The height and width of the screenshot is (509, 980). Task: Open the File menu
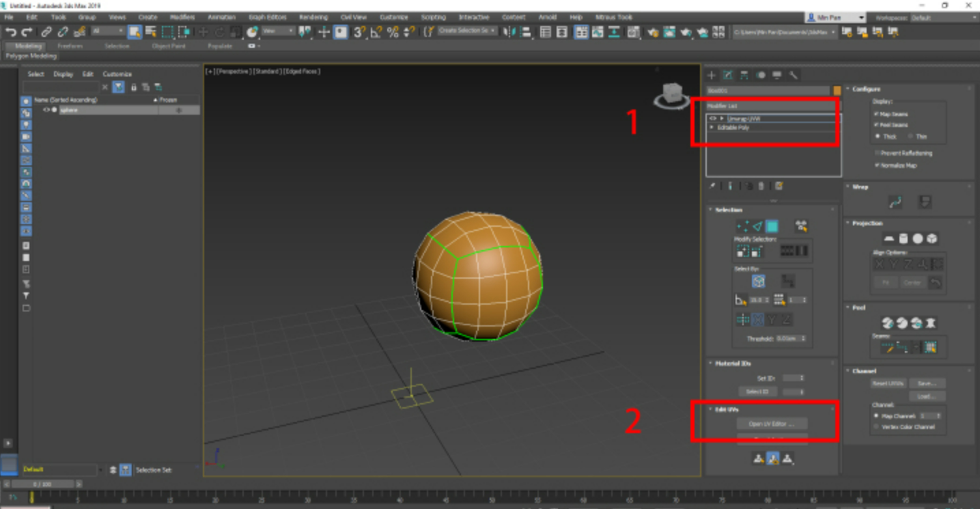coord(9,17)
